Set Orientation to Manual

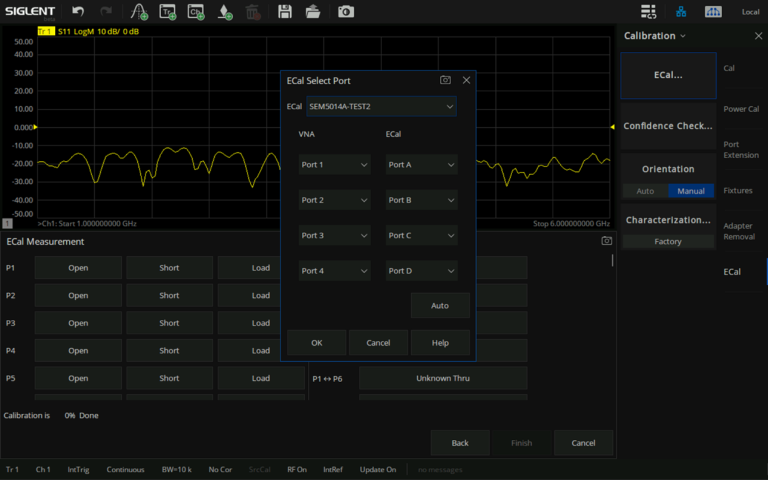tap(691, 191)
